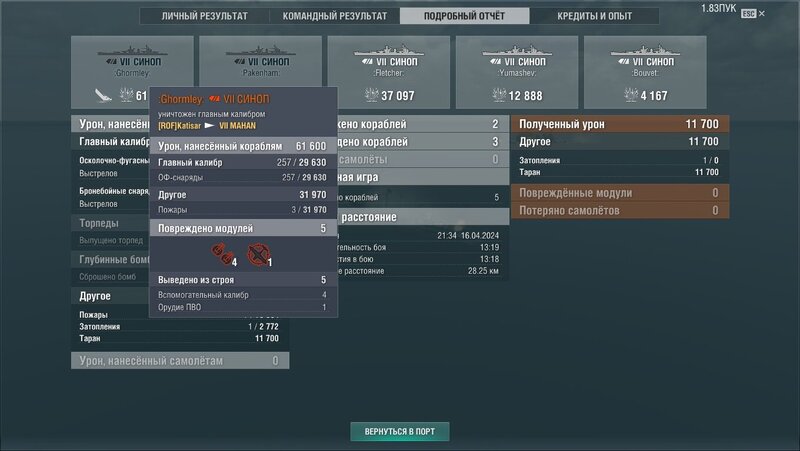Click Затопления 1 / 2 772 row
Image resolution: width=800 pixels, height=451 pixels.
coord(180,327)
